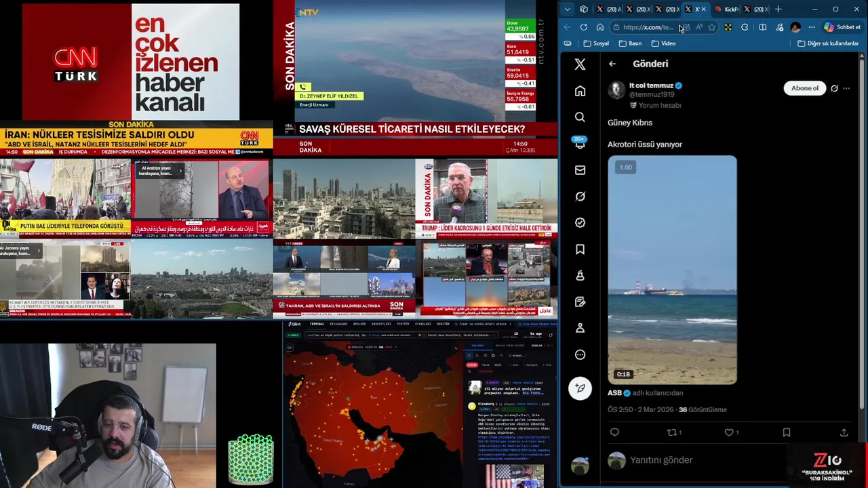Open Profile person icon in X sidebar
The width and height of the screenshot is (868, 488).
[580, 328]
